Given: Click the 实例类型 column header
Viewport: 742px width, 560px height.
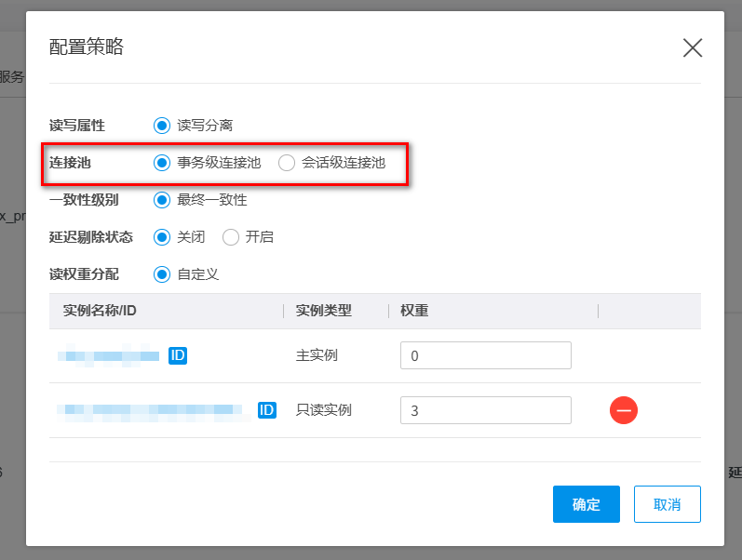Looking at the screenshot, I should pyautogui.click(x=323, y=311).
